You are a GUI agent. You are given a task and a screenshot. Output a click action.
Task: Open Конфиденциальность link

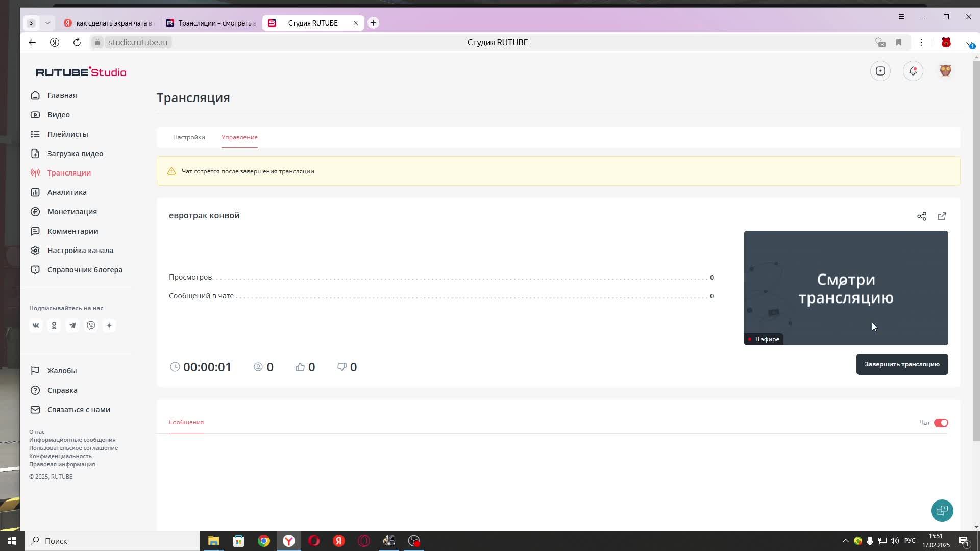coord(60,456)
